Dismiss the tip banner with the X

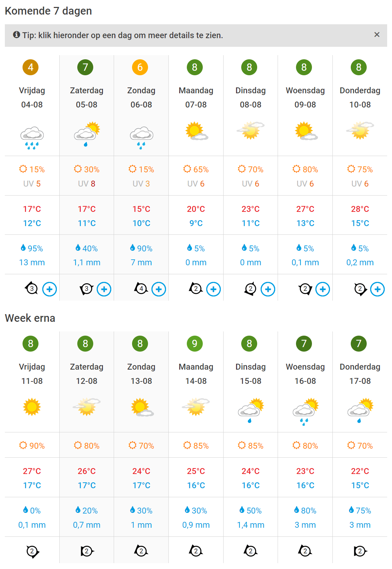[377, 35]
